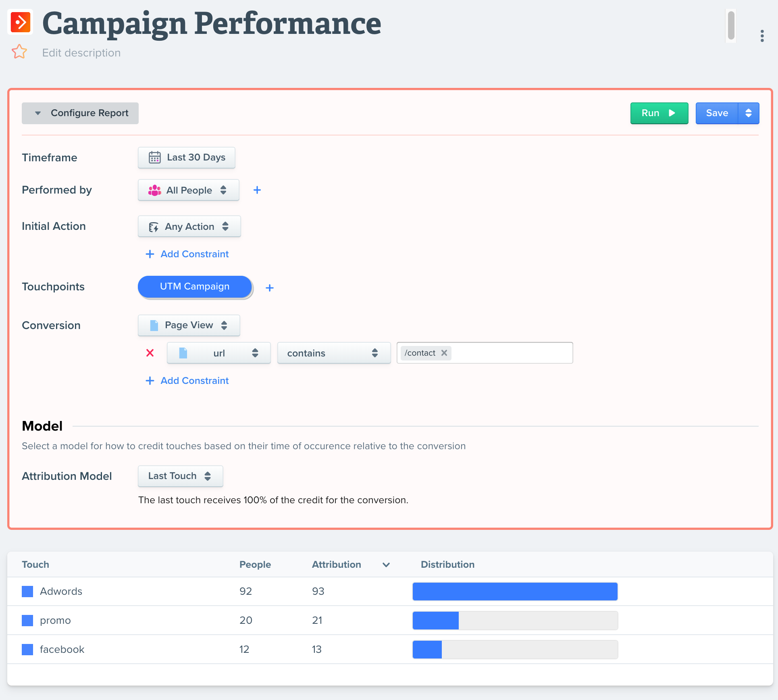
Task: Sort by the Attribution column chevron
Action: point(386,565)
